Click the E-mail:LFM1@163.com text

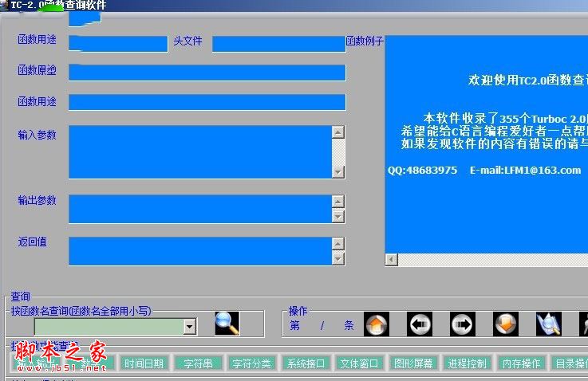pyautogui.click(x=526, y=170)
